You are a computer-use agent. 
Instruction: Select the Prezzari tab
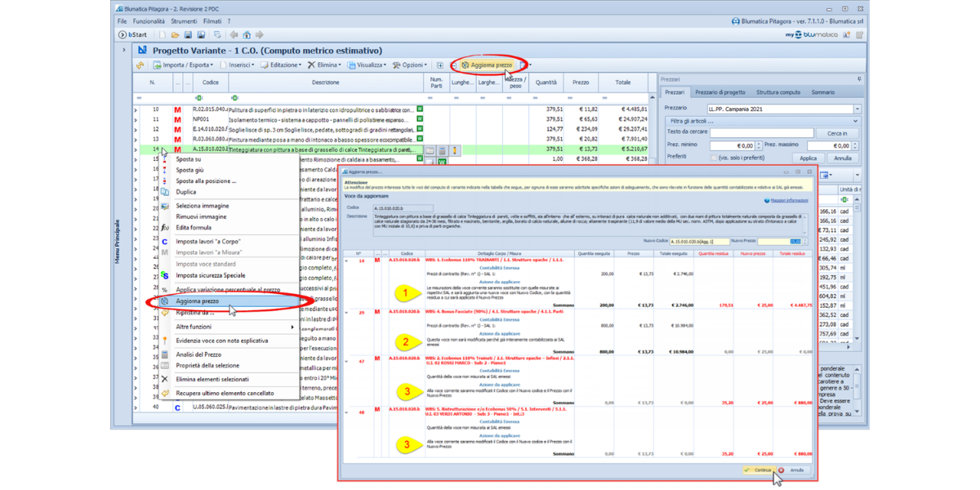675,92
